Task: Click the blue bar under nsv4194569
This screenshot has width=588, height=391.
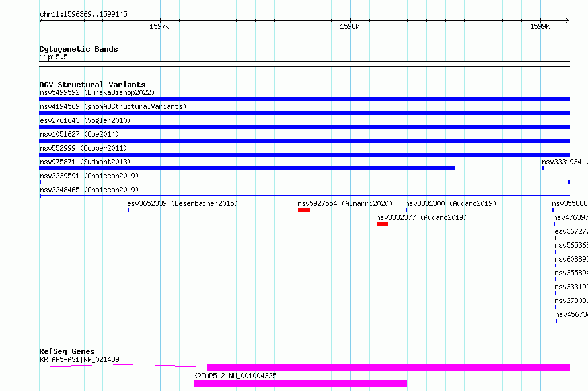Action: [304, 113]
